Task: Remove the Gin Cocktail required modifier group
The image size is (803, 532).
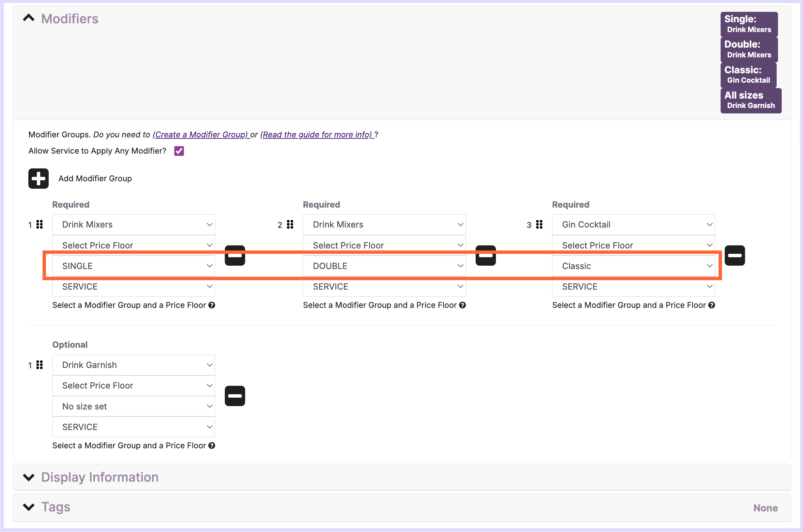Action: pos(734,256)
